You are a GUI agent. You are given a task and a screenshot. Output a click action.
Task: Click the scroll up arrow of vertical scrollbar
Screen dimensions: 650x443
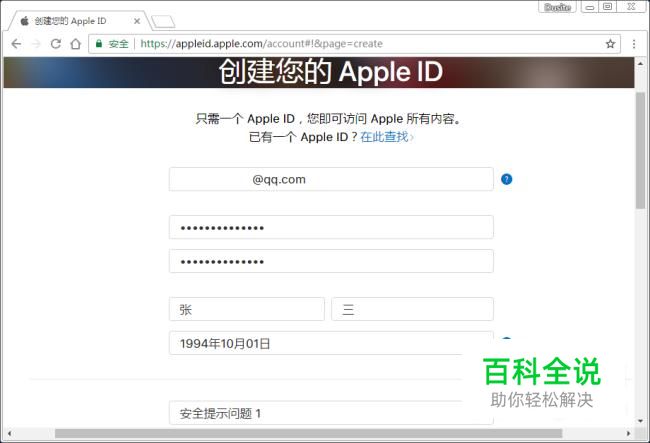640,63
